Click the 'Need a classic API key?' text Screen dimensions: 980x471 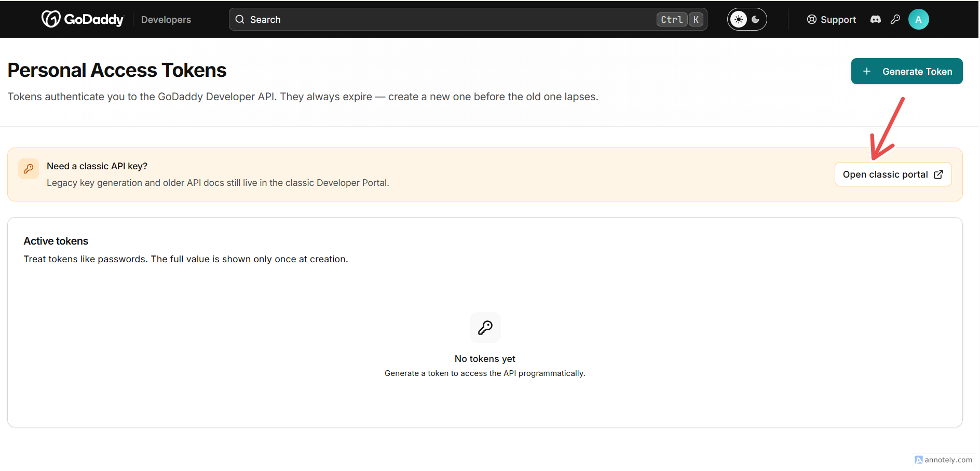coord(97,166)
